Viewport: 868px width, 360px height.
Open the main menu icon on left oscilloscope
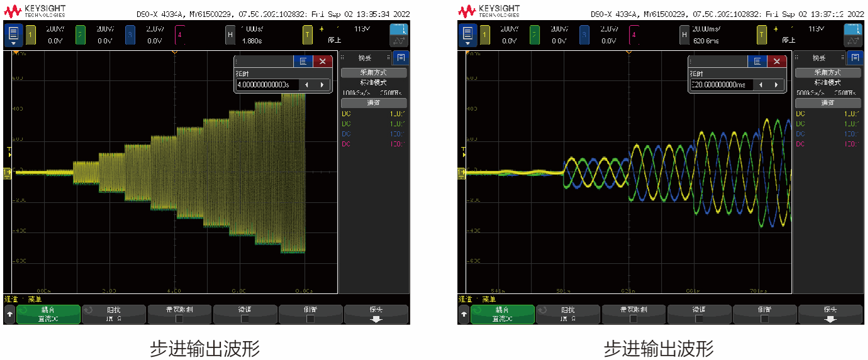click(14, 35)
